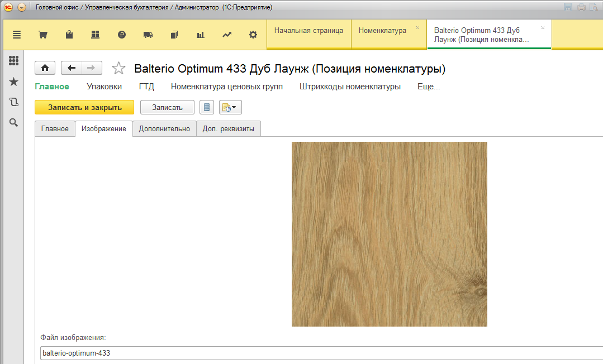Expand the Еще... navigation links

click(429, 87)
